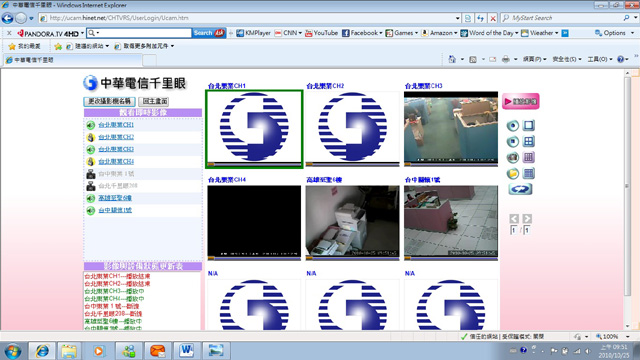Open the yellow folder icon
Viewport: 640px width, 360px height.
[513, 173]
